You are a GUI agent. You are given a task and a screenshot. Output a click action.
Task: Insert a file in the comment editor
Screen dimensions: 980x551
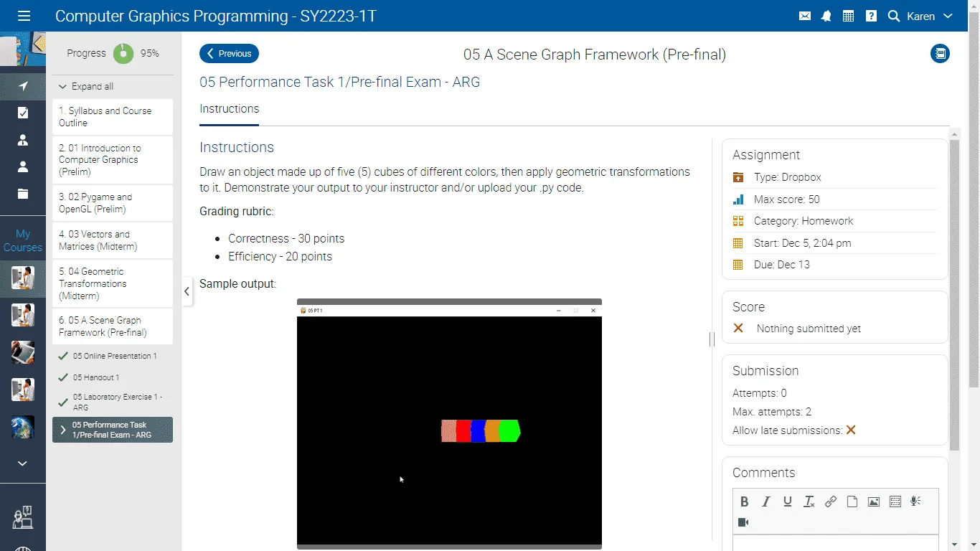852,501
